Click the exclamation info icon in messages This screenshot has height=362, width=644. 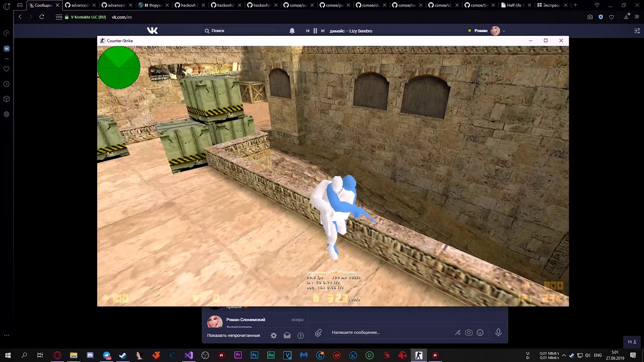(300, 335)
